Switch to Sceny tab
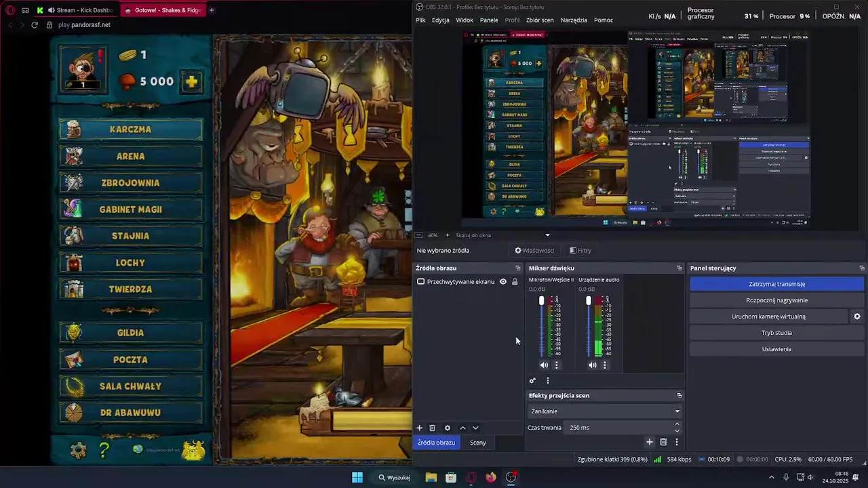The height and width of the screenshot is (488, 868). point(478,443)
